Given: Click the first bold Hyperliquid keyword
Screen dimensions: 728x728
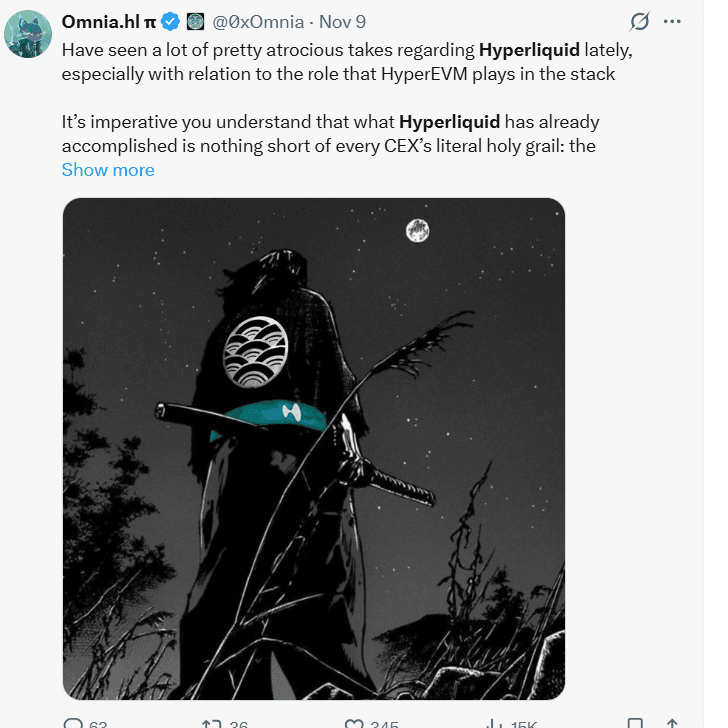Looking at the screenshot, I should coord(529,48).
